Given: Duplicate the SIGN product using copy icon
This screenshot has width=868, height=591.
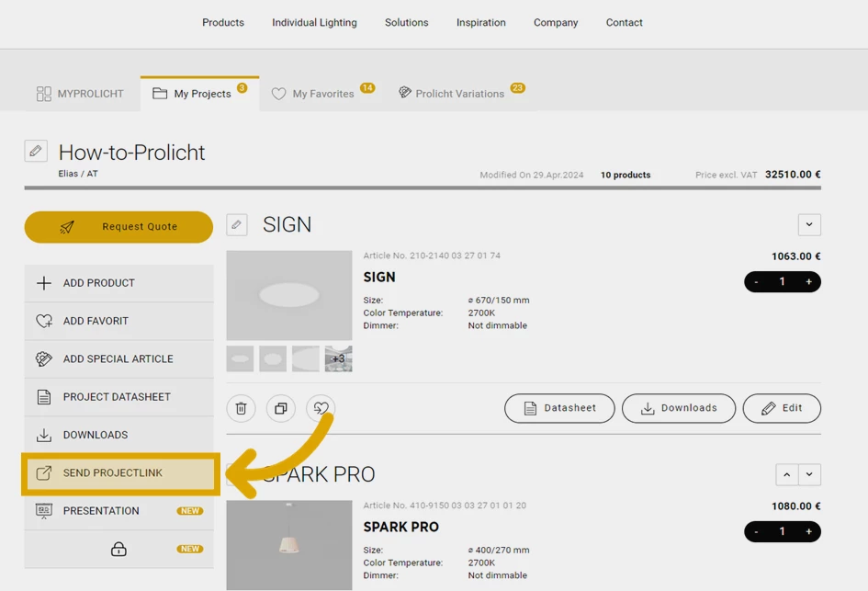Looking at the screenshot, I should (281, 408).
